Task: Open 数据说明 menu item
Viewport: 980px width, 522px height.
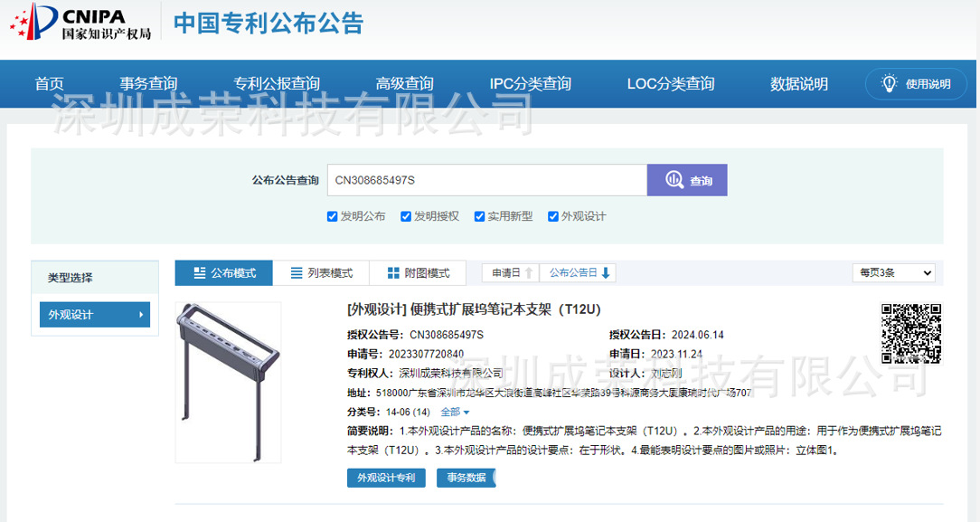Action: pos(799,84)
